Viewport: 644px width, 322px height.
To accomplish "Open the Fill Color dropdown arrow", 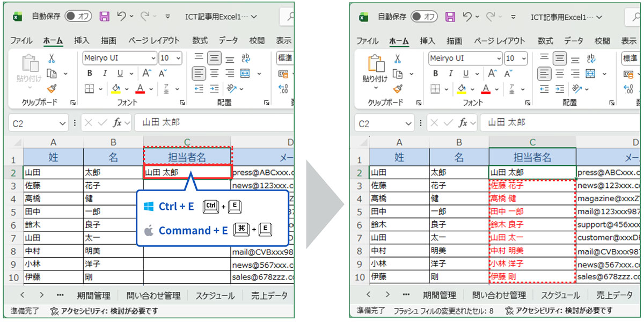I will tap(126, 89).
